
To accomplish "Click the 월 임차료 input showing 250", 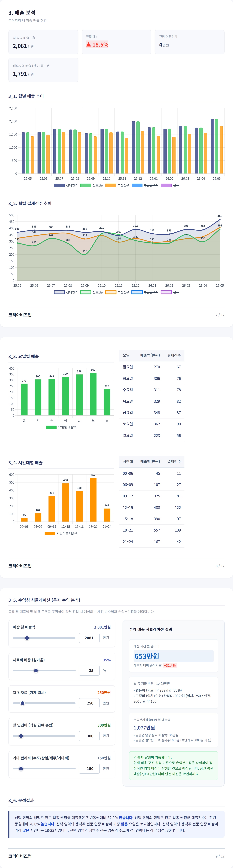I will (x=89, y=703).
